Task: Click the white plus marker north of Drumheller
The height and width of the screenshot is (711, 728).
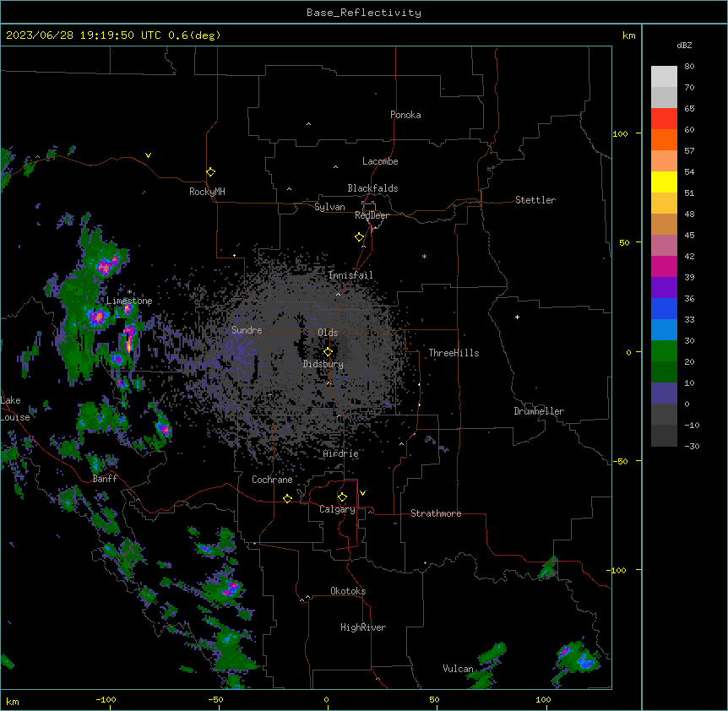Action: coord(517,317)
